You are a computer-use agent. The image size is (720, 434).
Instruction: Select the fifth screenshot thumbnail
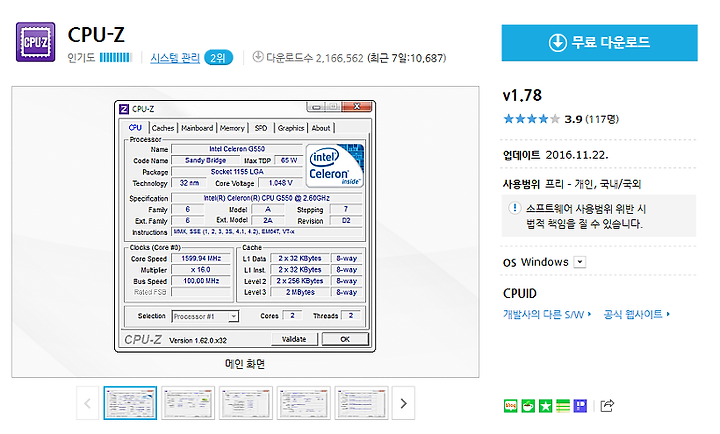(x=361, y=403)
